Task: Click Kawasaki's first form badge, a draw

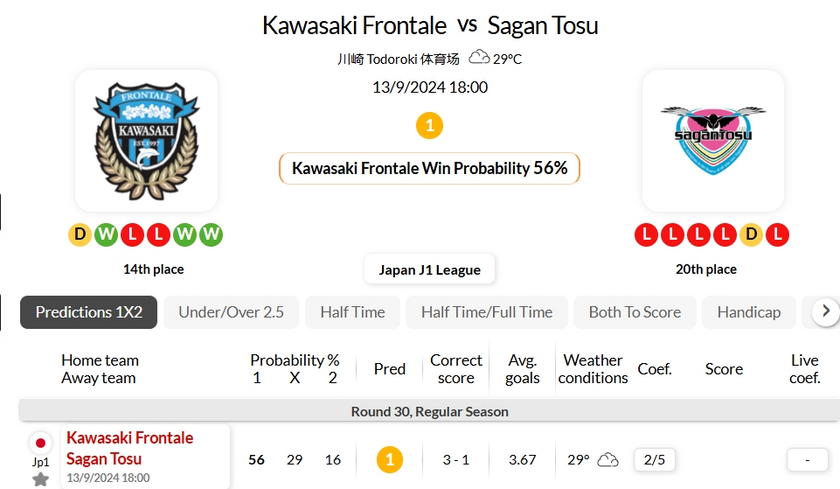Action: pos(79,235)
